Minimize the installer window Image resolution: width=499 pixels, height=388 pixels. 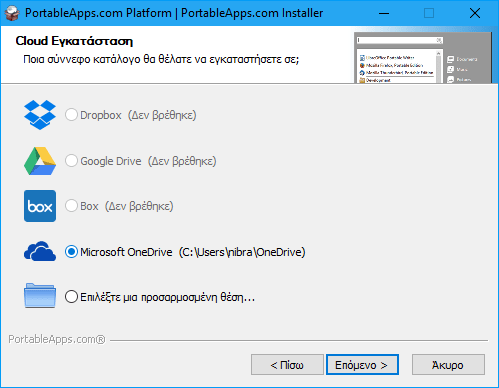(384, 13)
